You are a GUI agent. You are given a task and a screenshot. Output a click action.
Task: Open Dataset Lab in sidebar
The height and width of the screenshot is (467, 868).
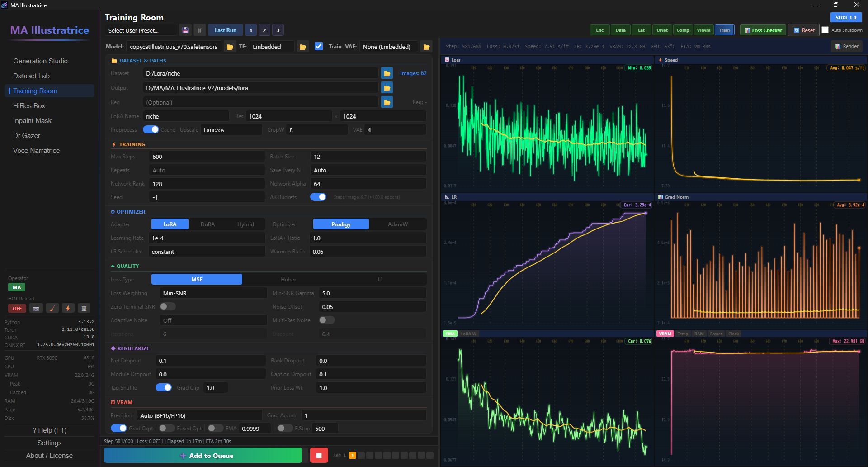click(31, 76)
